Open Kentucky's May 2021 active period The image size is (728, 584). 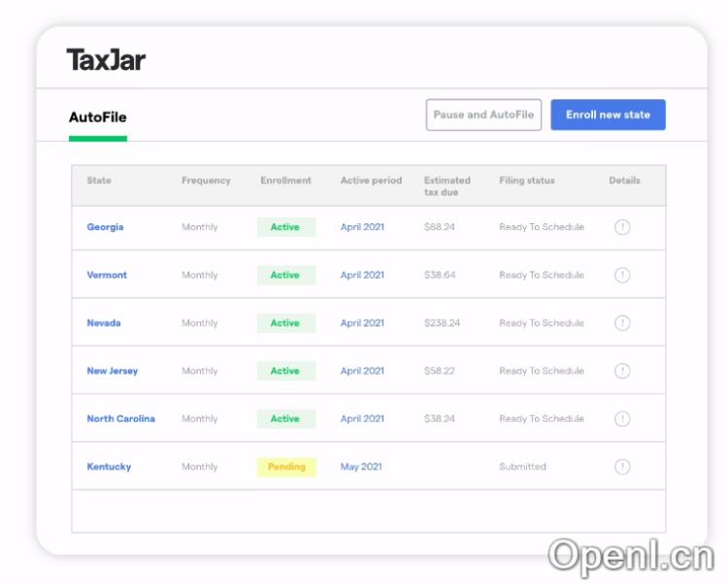coord(361,467)
